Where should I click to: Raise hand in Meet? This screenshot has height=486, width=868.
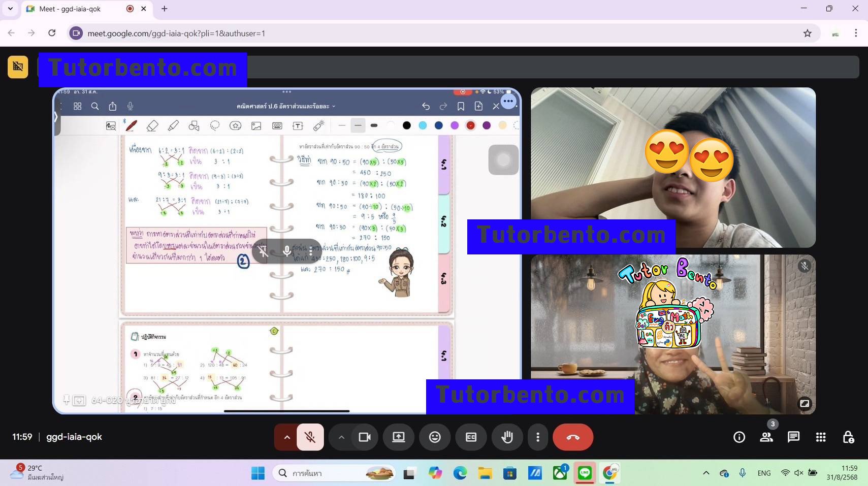[x=507, y=437]
